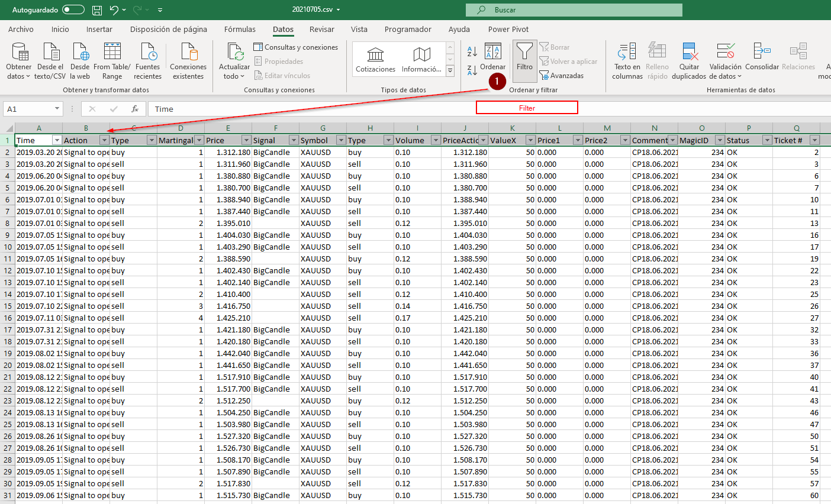
Task: Click cell with ticket number 60
Action: (x=796, y=495)
